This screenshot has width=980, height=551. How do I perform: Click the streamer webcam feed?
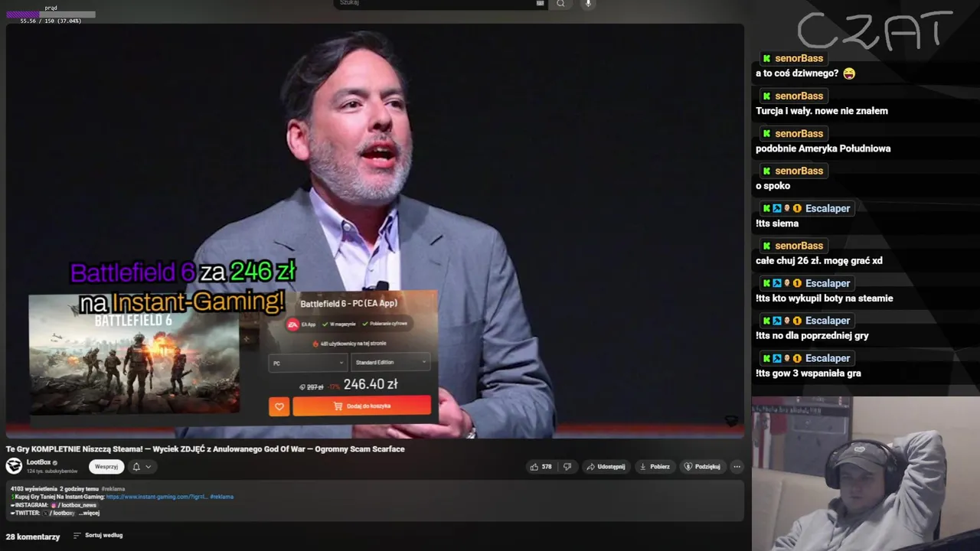(865, 473)
